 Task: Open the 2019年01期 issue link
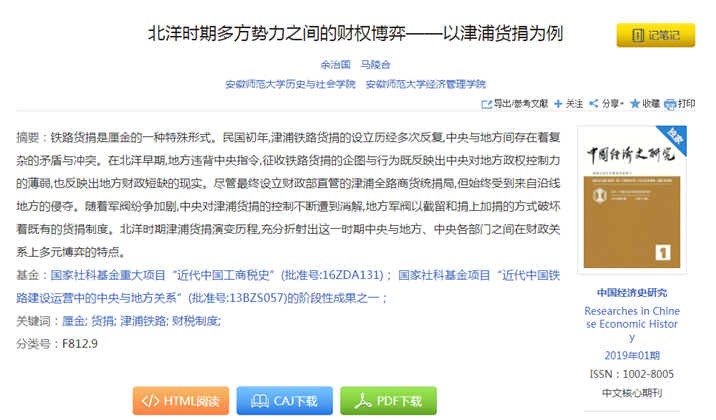coord(631,356)
